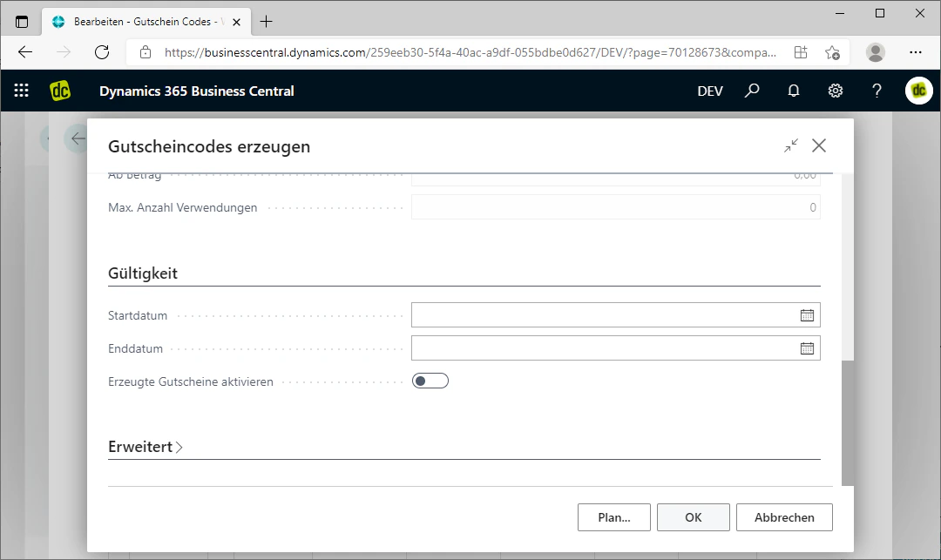
Task: Reload the page with the refresh icon
Action: (102, 52)
